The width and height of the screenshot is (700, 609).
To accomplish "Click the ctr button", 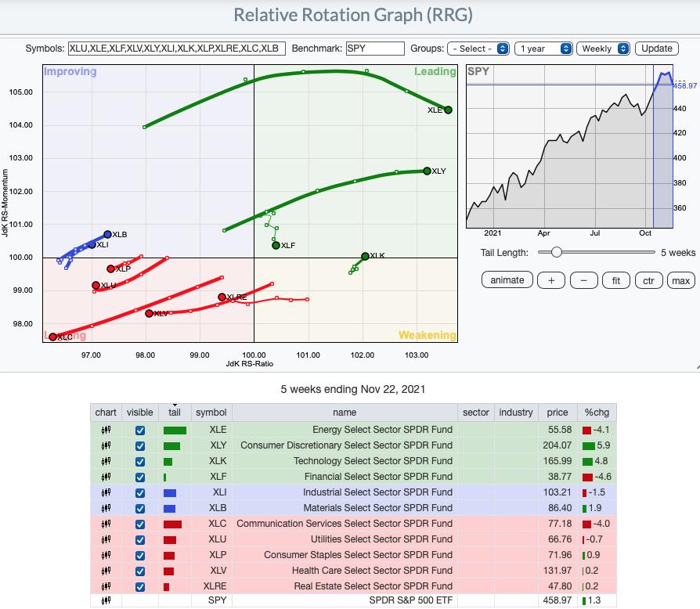I will [648, 281].
